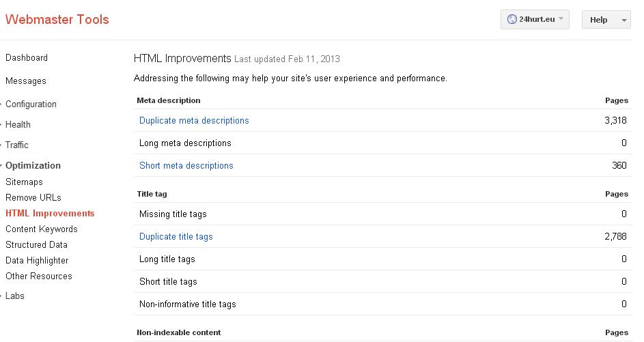This screenshot has height=342, width=644.
Task: Go to Dashboard in sidebar
Action: click(x=27, y=58)
